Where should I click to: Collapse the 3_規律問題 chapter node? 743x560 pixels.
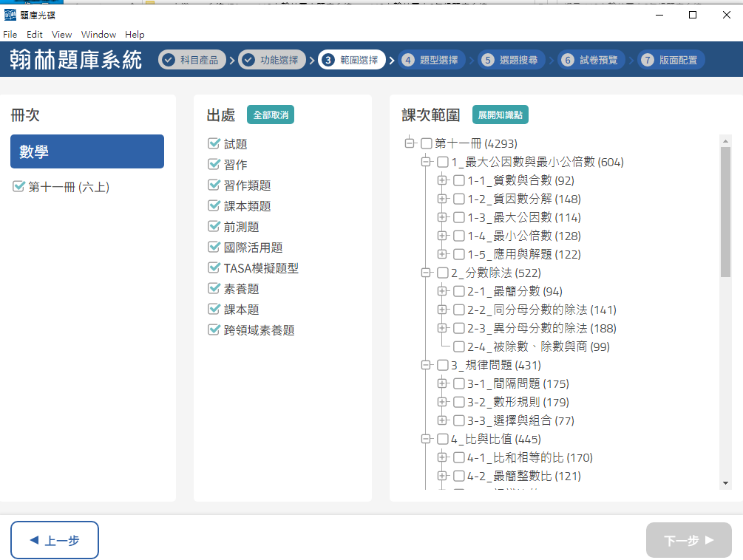426,365
